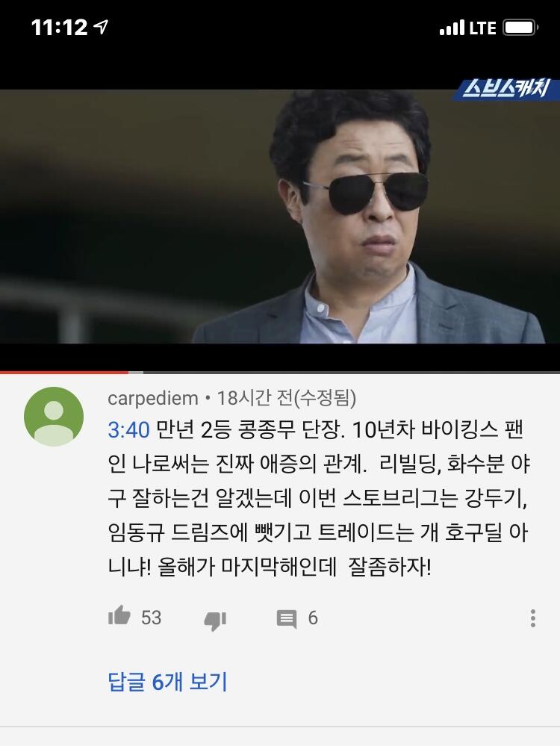This screenshot has width=560, height=746.
Task: Tap the reply count number 6
Action: 313,618
